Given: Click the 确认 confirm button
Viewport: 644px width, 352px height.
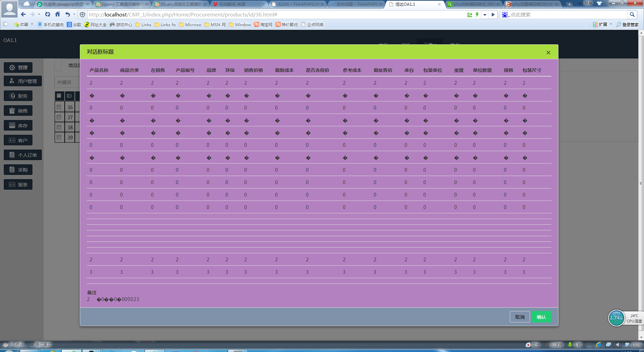Looking at the screenshot, I should coord(541,317).
